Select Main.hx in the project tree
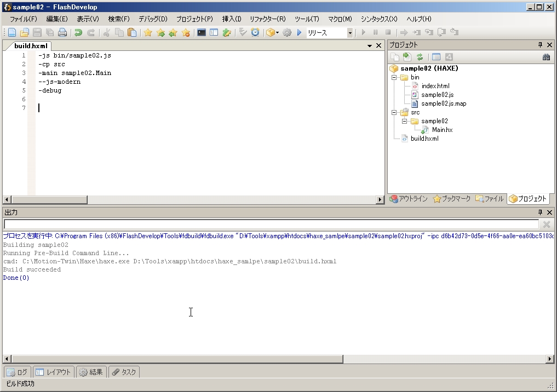Viewport: 557px width, 392px height. [443, 130]
